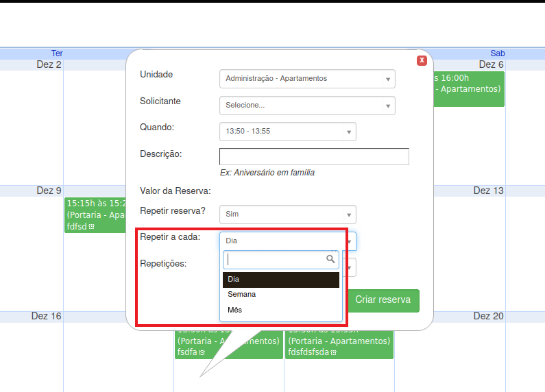Click the Dez 16 day number
This screenshot has width=545, height=392.
(46, 316)
